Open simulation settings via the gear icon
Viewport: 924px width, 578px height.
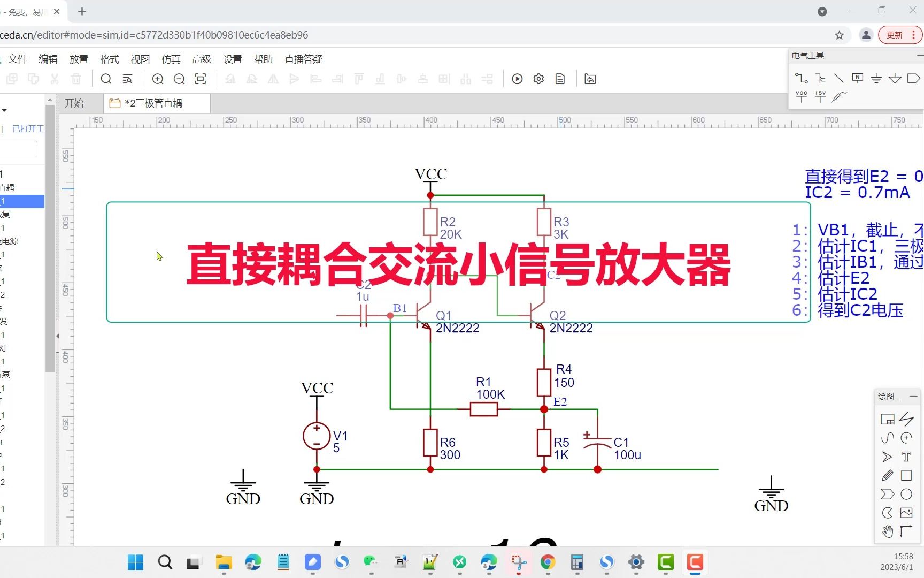pyautogui.click(x=538, y=79)
